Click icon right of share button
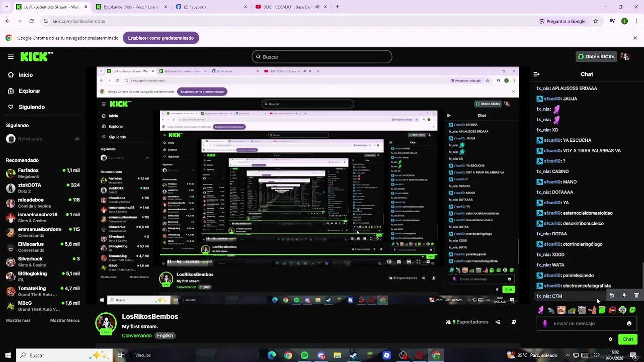Viewport: 644px width, 362px height. pos(514,322)
